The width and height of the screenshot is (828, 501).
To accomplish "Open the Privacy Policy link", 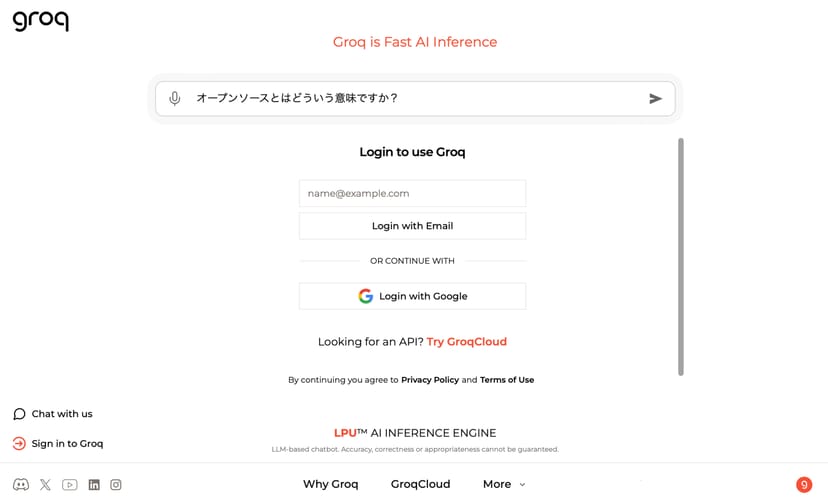I will click(x=430, y=380).
